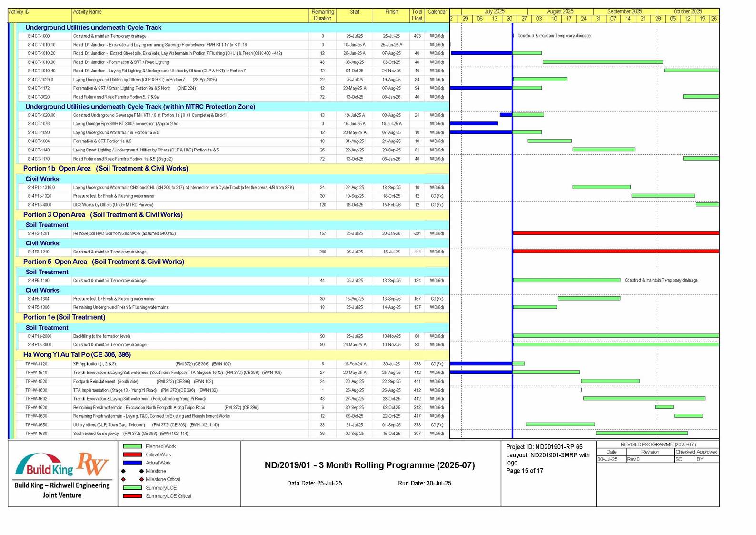
Task: Click finish date '15-Feb-26'
Action: (391, 205)
